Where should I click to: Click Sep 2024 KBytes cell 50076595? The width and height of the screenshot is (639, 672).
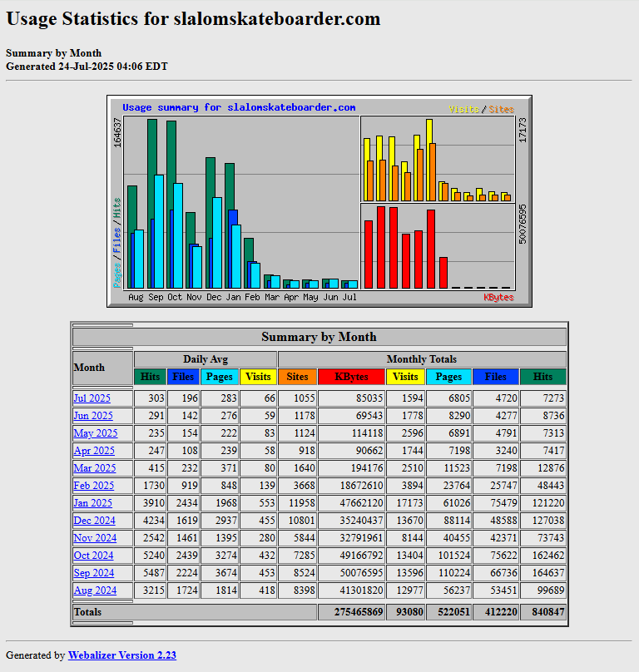pyautogui.click(x=351, y=573)
